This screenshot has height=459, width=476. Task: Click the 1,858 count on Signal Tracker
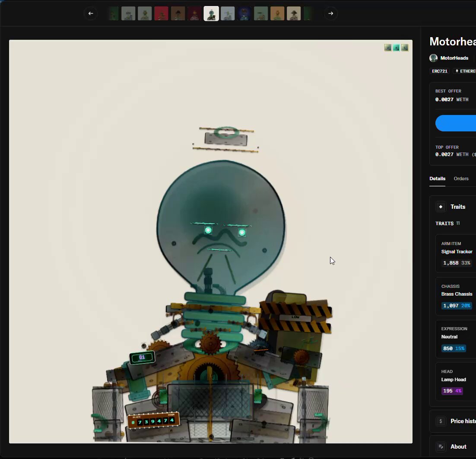click(451, 263)
